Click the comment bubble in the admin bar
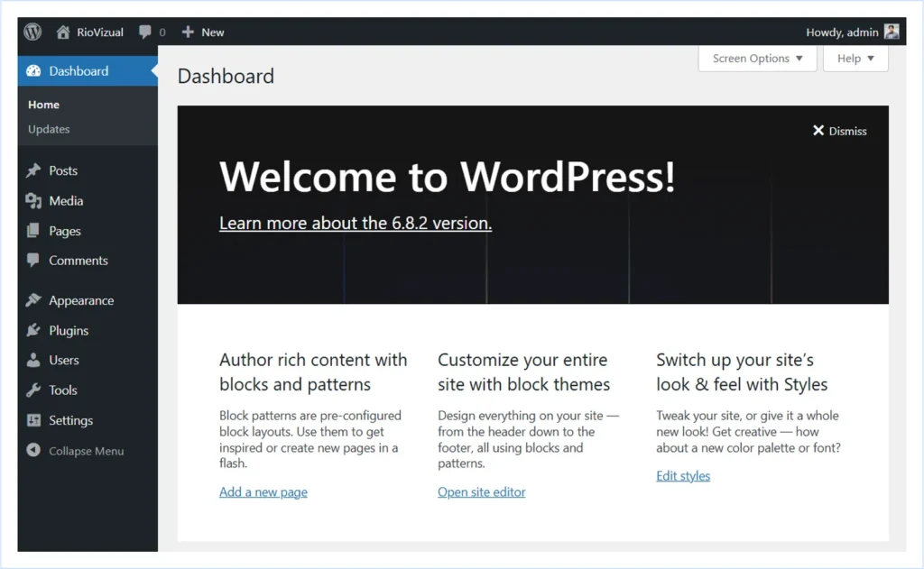 pyautogui.click(x=147, y=32)
